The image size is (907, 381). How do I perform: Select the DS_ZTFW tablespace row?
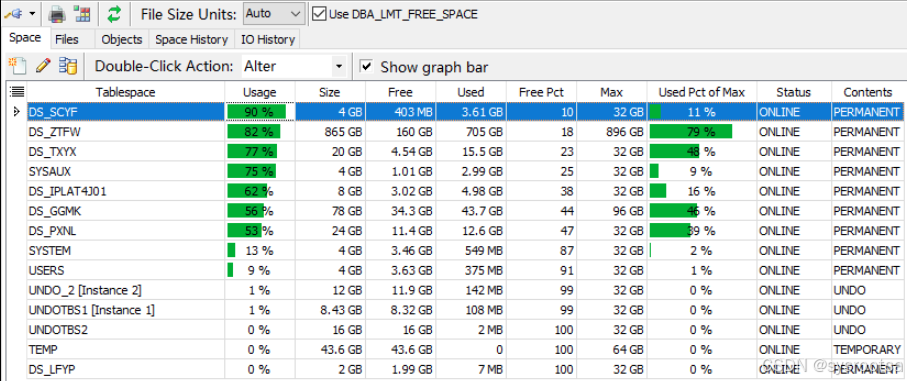pos(465,132)
